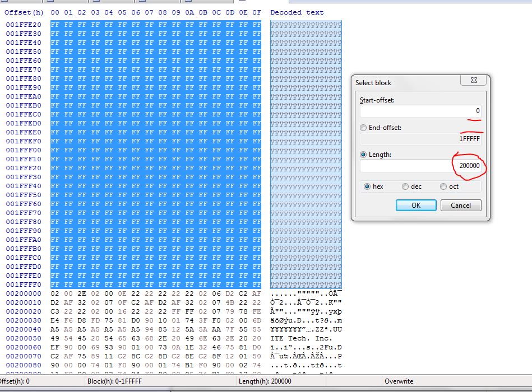Click offset row 00200010

(24, 302)
